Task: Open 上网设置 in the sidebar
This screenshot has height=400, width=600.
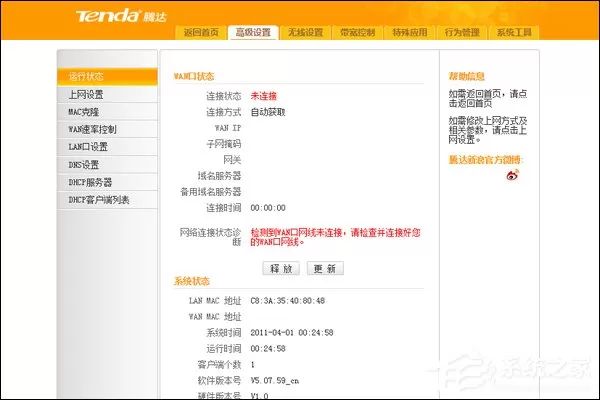Action: click(107, 95)
